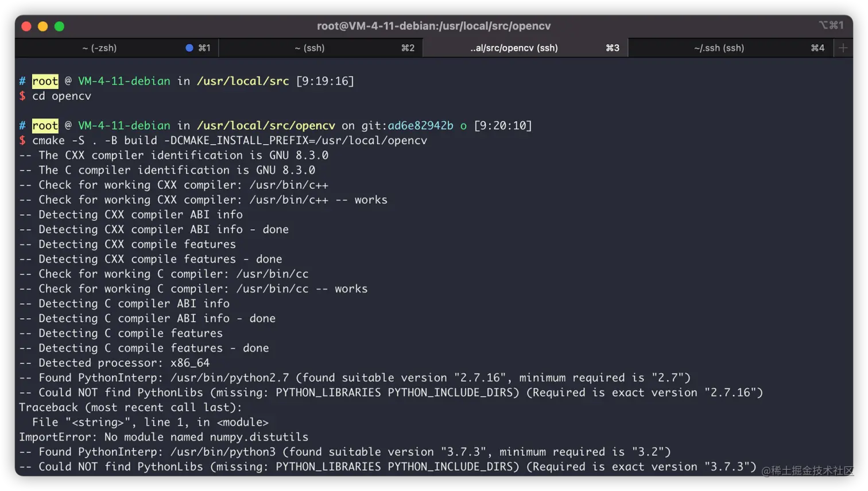Click "Detecting CXX compile features - done"

click(150, 260)
